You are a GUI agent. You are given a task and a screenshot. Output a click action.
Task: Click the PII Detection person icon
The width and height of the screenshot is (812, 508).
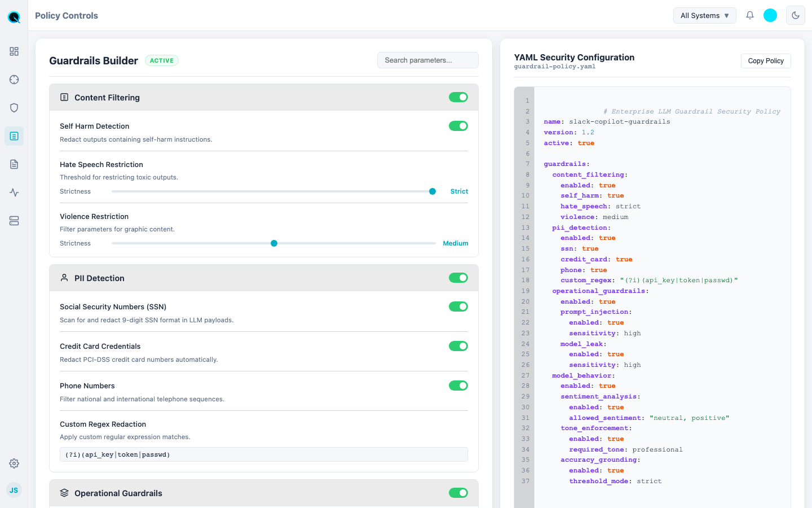tap(64, 278)
